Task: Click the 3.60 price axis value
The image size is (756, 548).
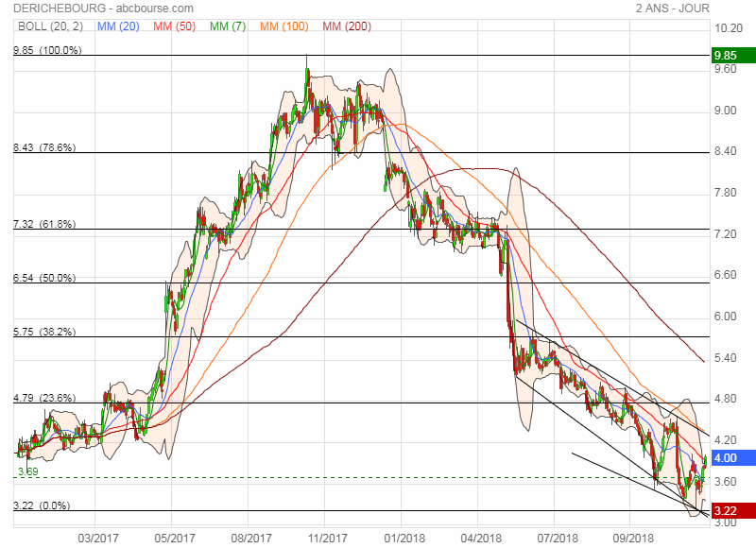Action: coord(726,481)
